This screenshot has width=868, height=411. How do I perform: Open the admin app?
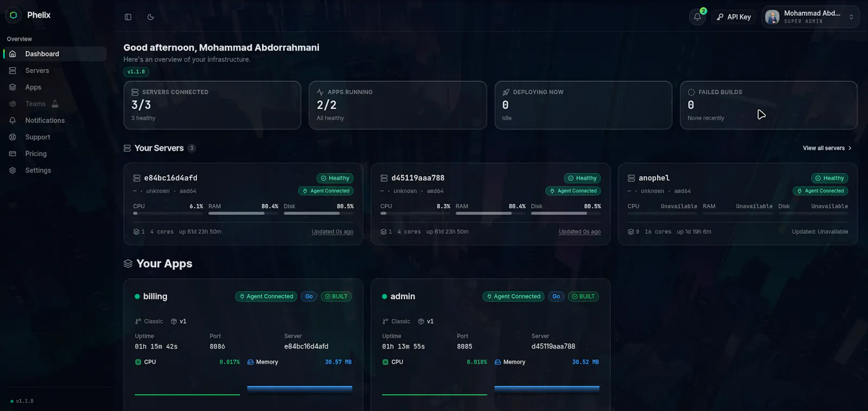tap(490, 345)
